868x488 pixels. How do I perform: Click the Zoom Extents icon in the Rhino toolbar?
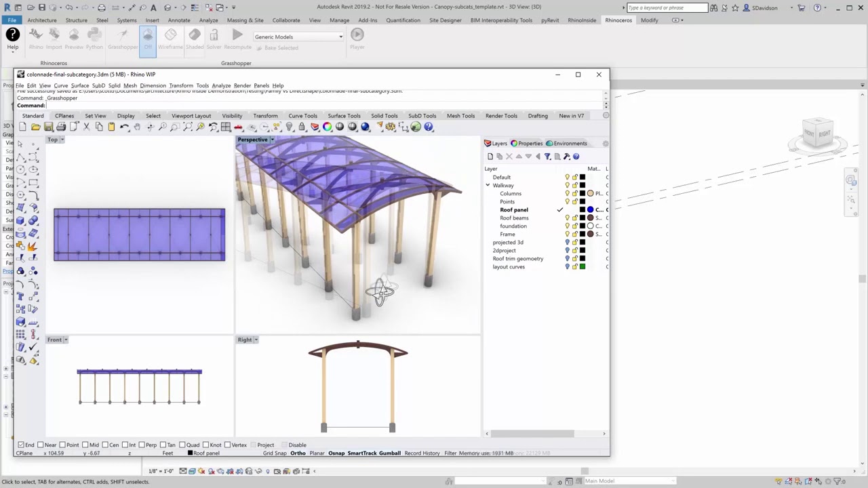tap(188, 127)
